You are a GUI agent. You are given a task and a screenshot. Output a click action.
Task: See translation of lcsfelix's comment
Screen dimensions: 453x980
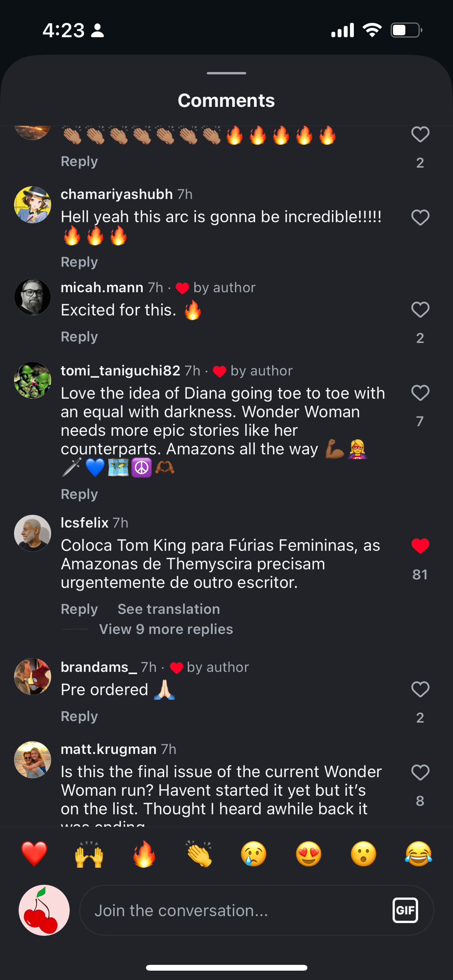tap(169, 609)
